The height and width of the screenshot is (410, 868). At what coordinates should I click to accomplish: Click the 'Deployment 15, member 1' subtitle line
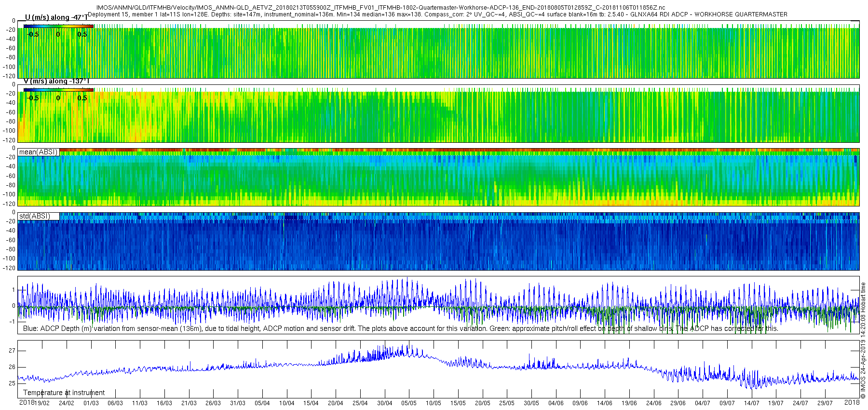437,14
